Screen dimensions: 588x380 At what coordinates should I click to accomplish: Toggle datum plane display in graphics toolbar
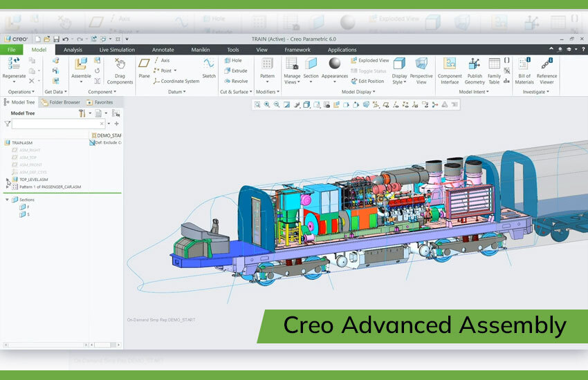386,105
